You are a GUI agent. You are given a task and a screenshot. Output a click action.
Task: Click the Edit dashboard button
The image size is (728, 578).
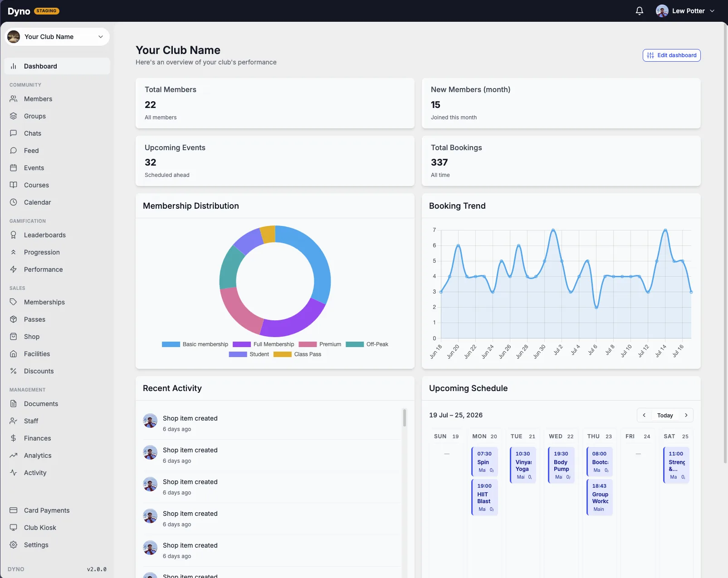coord(672,55)
